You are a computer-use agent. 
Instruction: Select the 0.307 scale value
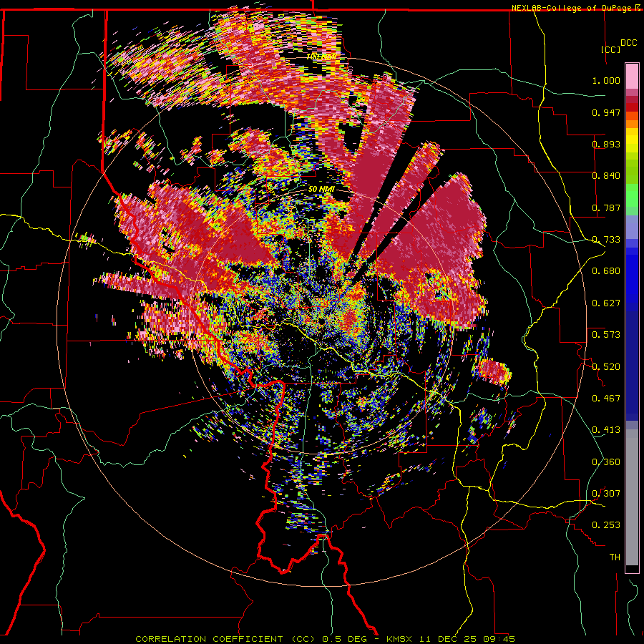[x=606, y=494]
